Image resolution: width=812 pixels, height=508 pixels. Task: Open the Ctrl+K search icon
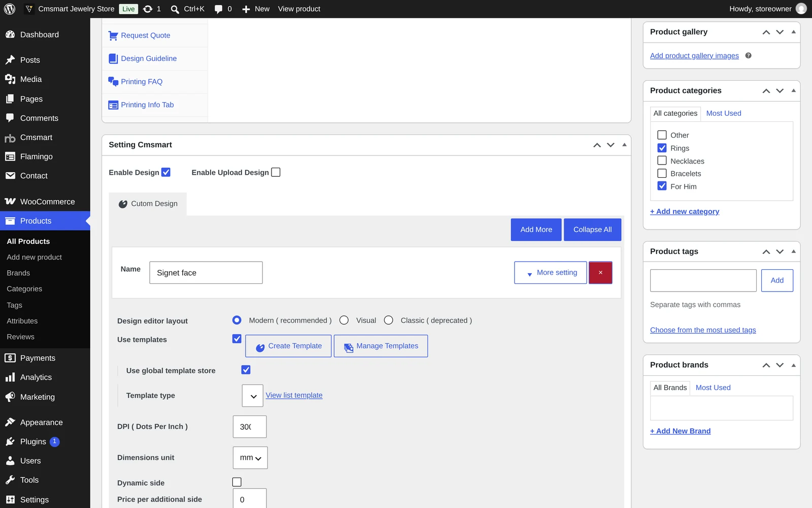175,9
